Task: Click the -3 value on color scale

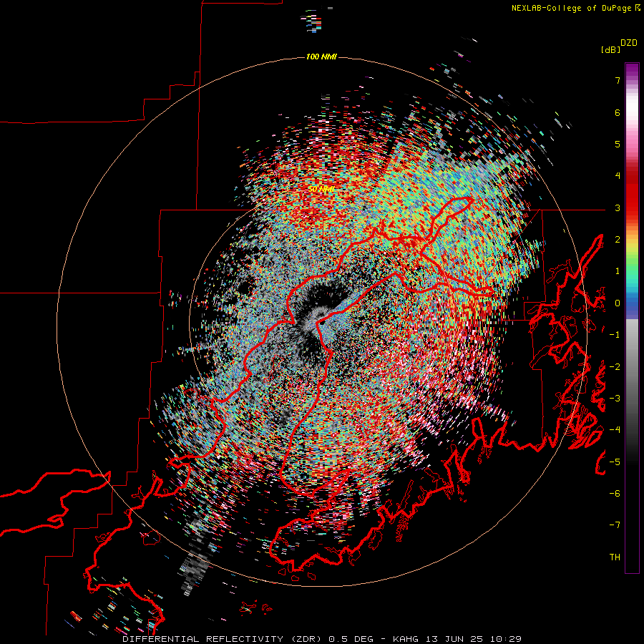Action: pyautogui.click(x=615, y=399)
